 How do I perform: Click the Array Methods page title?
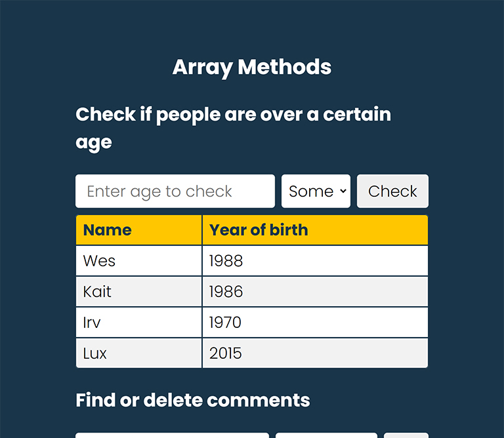252,68
